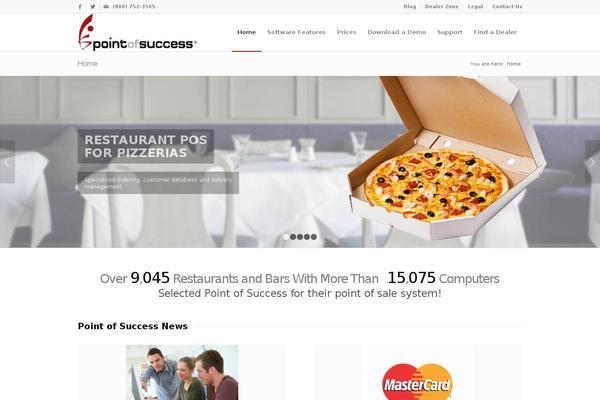This screenshot has width=600, height=400.
Task: Open the Software Features menu
Action: click(x=297, y=32)
